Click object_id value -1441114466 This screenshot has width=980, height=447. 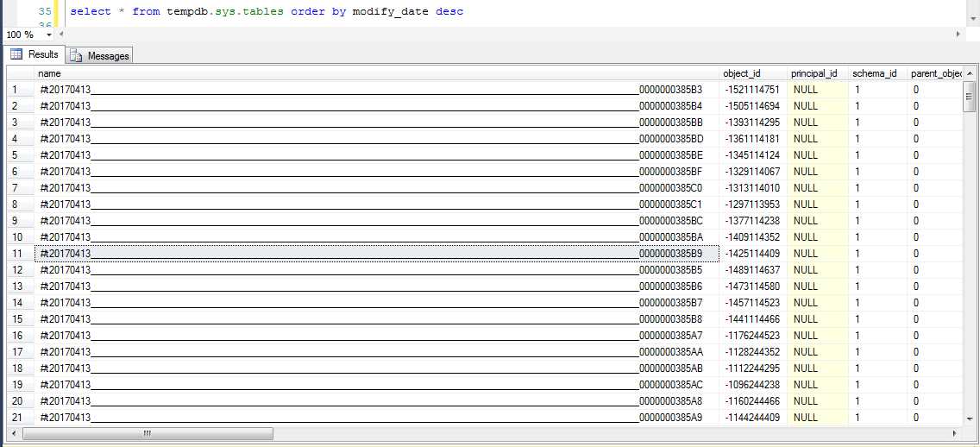[753, 318]
